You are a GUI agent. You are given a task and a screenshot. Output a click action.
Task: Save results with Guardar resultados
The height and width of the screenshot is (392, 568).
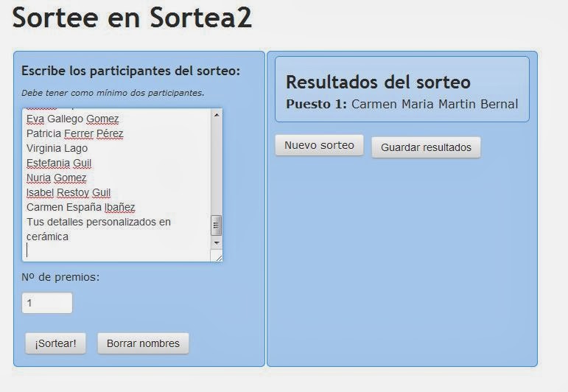click(x=426, y=147)
